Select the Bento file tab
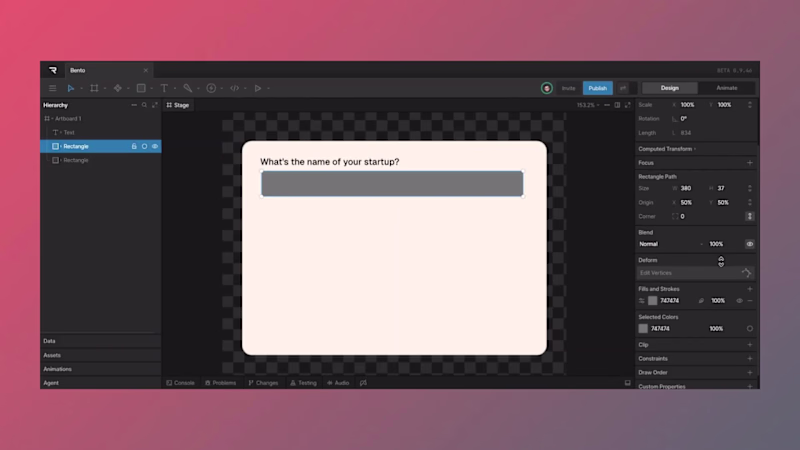 coord(108,70)
